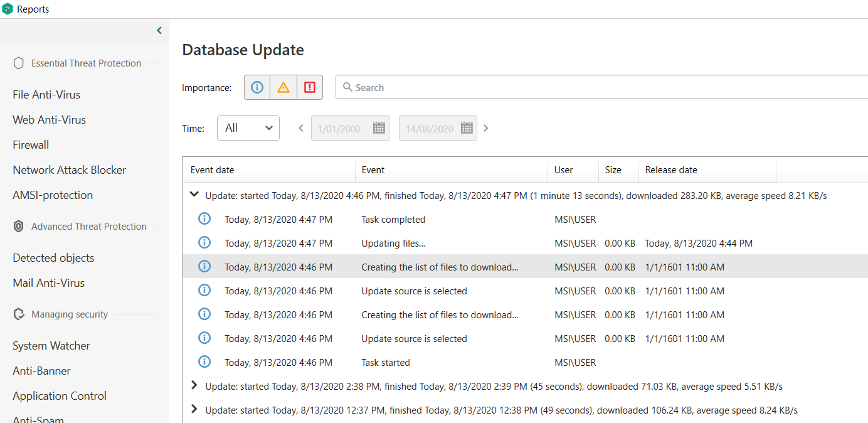Toggle the warning importance filter

coord(283,87)
